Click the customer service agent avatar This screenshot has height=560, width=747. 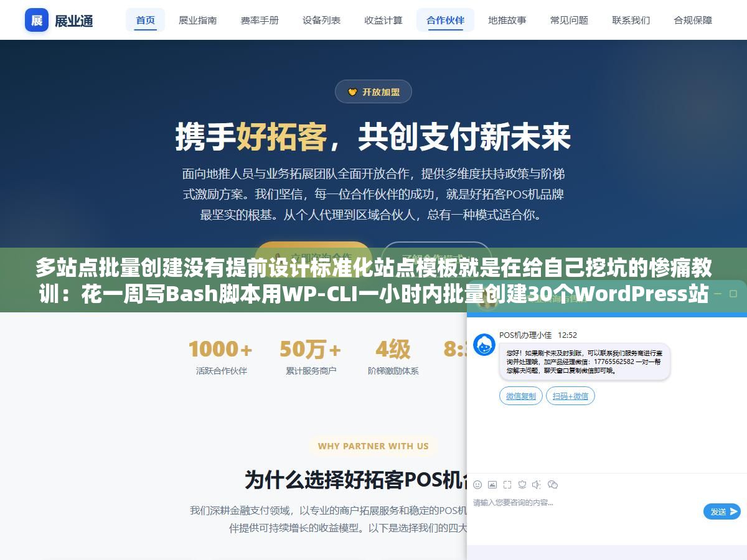[484, 344]
